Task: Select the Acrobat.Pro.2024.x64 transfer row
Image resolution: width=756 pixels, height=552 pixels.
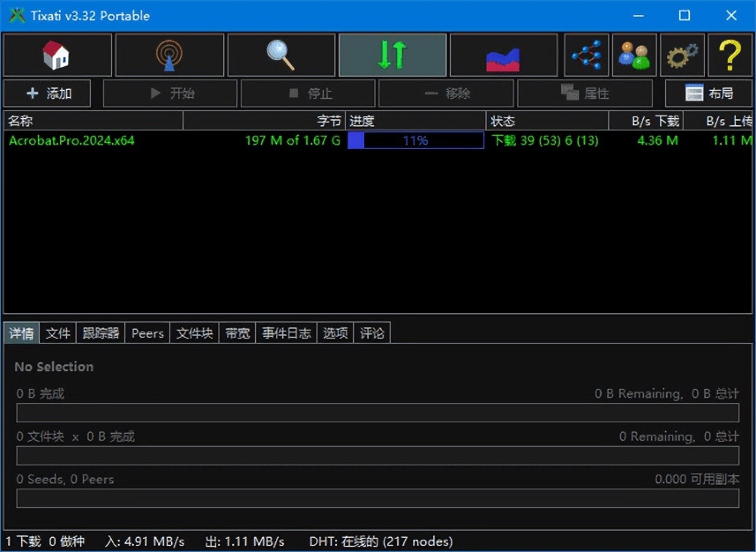Action: [x=71, y=141]
